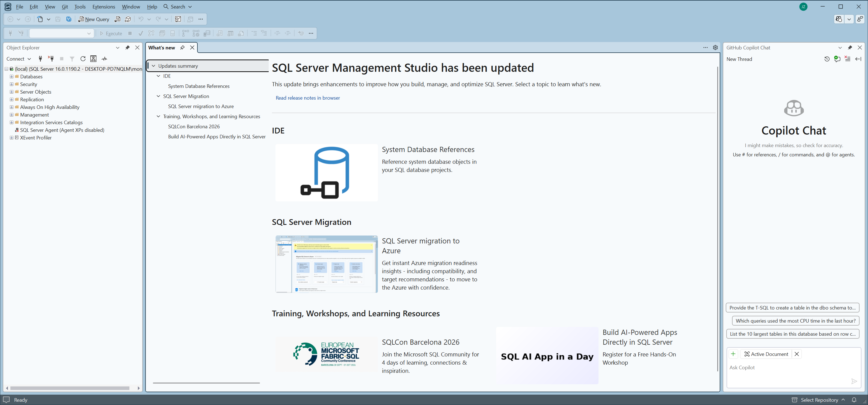Click the CPU time queries suggestion

[796, 321]
